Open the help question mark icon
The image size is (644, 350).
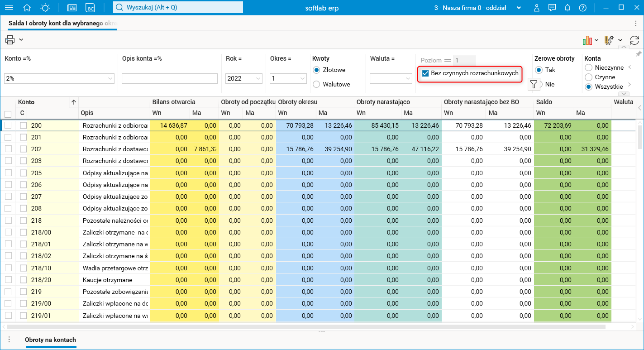pos(582,8)
